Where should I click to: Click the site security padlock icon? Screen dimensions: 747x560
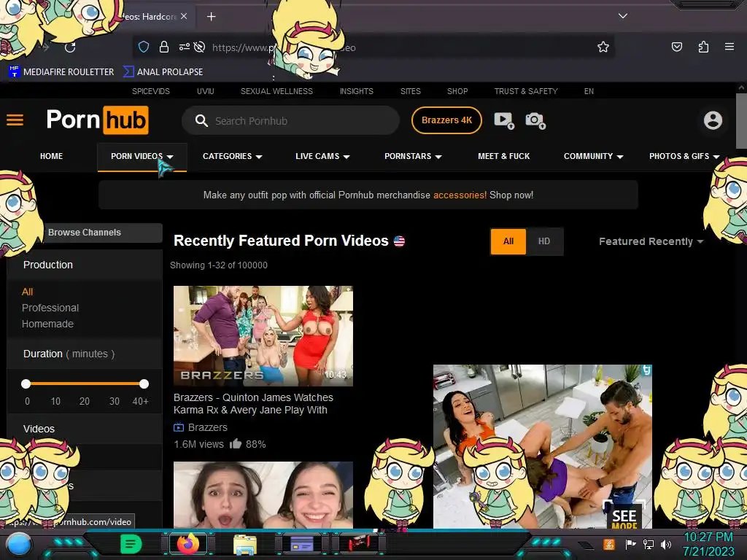click(x=164, y=47)
